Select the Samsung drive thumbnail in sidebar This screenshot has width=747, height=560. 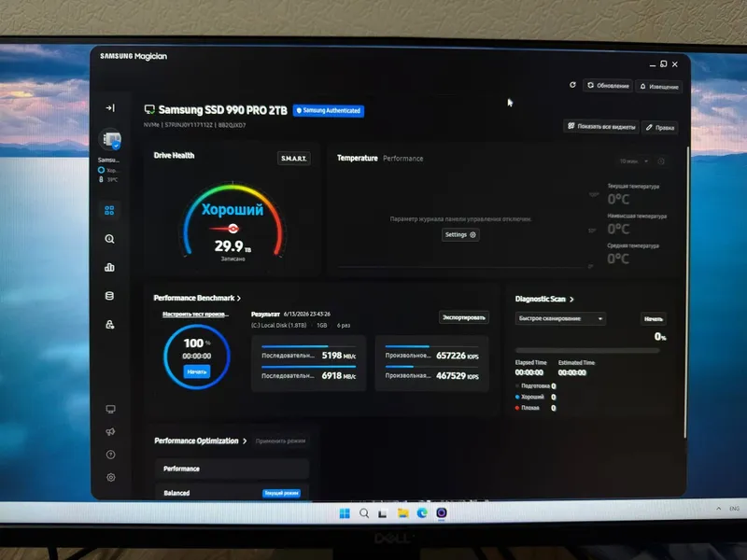(110, 139)
